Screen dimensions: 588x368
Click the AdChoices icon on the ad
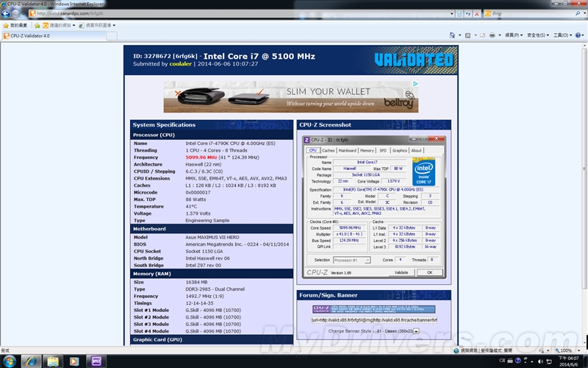point(415,84)
